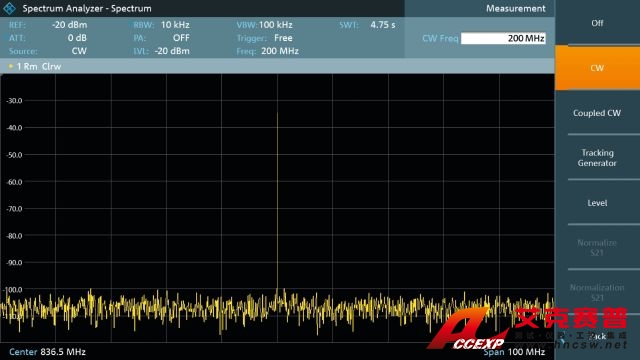Select the Spectrum Analyzer title tab
Viewport: 640px width, 360px height.
[87, 8]
